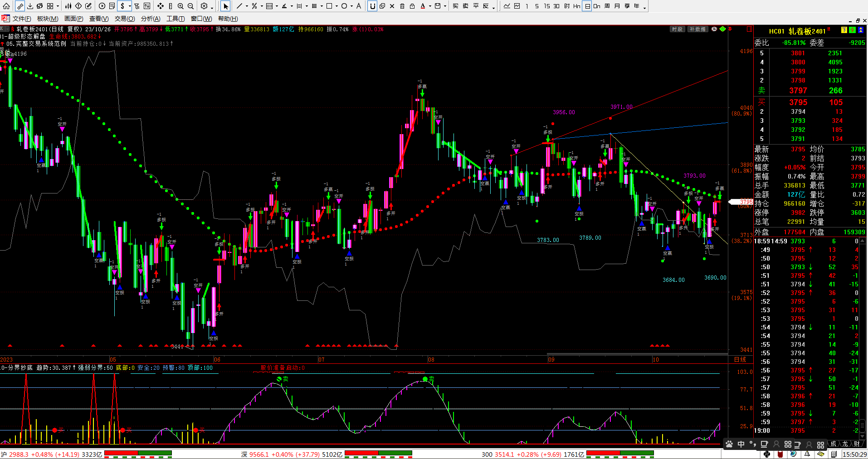This screenshot has height=459, width=868.
Task: Toggle the magnet snap mode button
Action: [372, 6]
